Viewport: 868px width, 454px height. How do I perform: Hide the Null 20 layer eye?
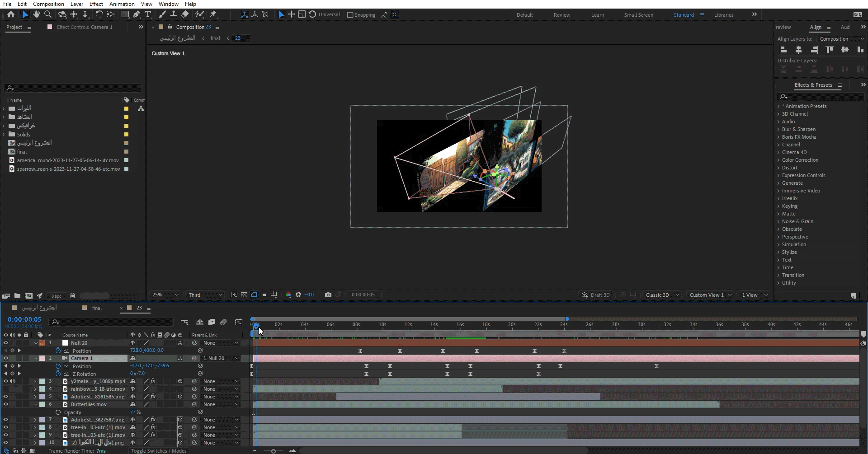pos(6,343)
